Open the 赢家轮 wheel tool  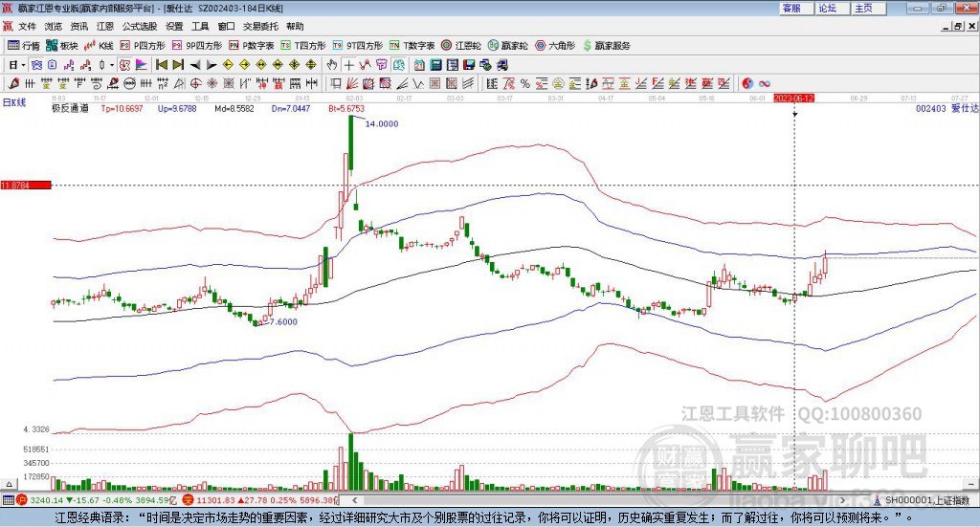click(507, 46)
